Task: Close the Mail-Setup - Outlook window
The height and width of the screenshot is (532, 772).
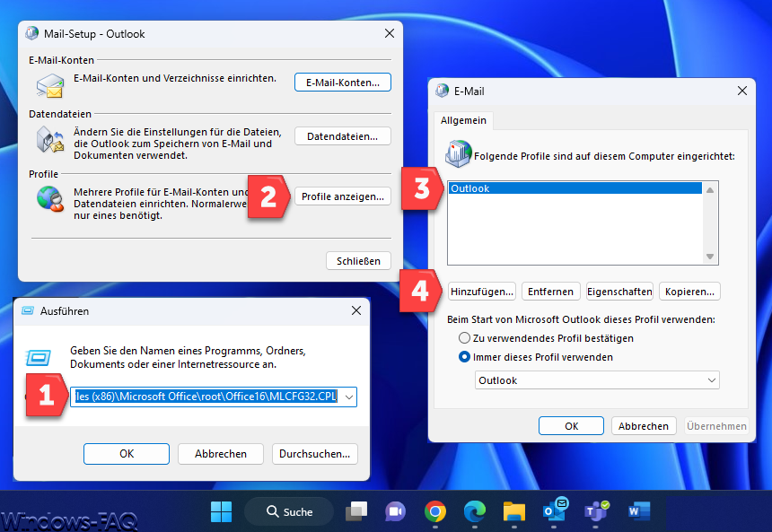Action: point(390,33)
